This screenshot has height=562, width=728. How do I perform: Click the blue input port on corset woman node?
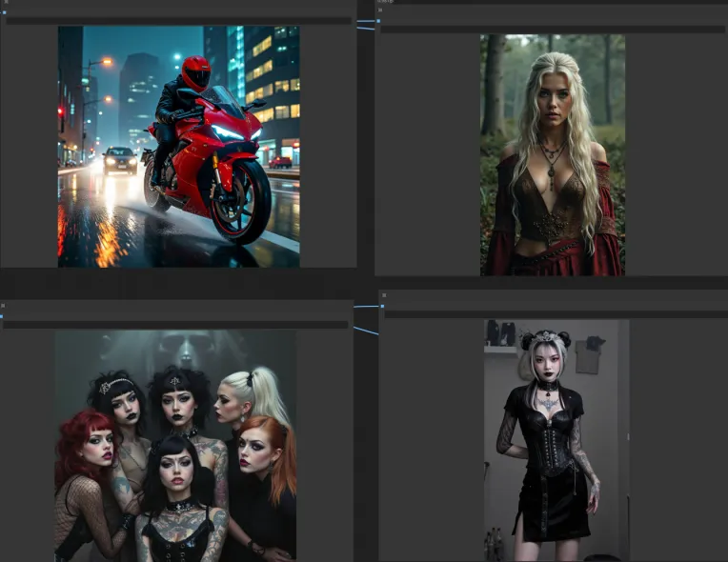click(382, 307)
